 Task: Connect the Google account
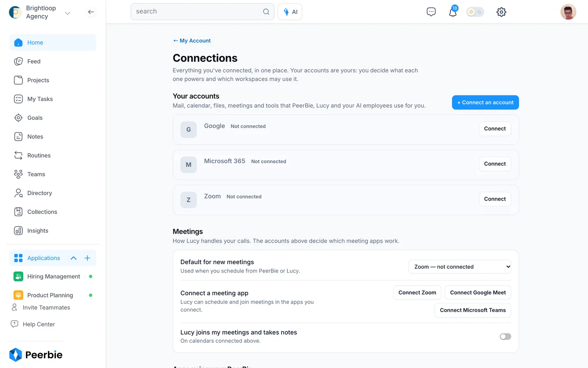[495, 129]
